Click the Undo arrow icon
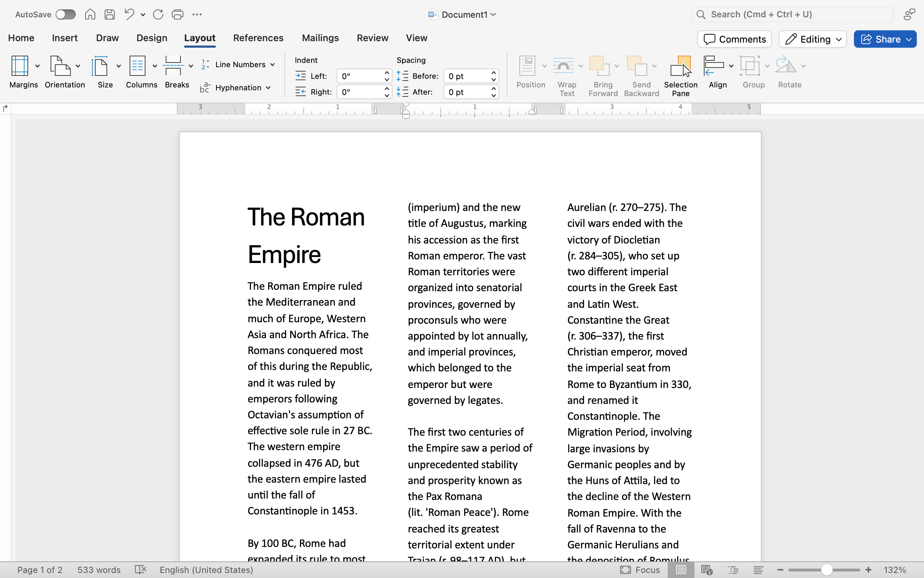Image resolution: width=924 pixels, height=578 pixels. pyautogui.click(x=129, y=14)
